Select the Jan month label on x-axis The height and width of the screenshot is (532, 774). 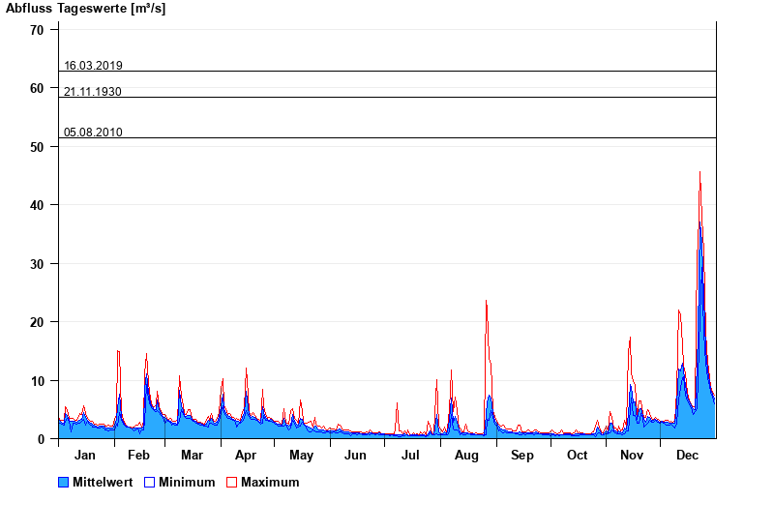coord(85,456)
